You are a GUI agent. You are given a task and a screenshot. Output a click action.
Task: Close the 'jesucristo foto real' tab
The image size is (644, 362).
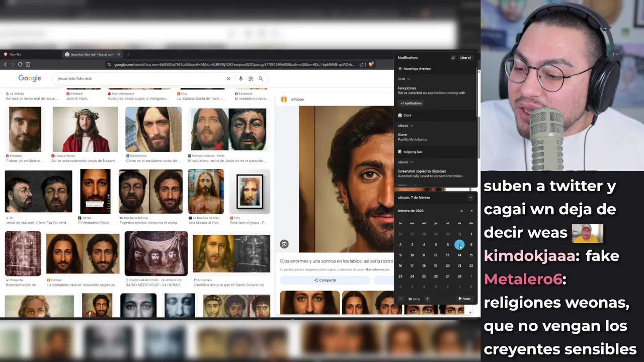(119, 54)
